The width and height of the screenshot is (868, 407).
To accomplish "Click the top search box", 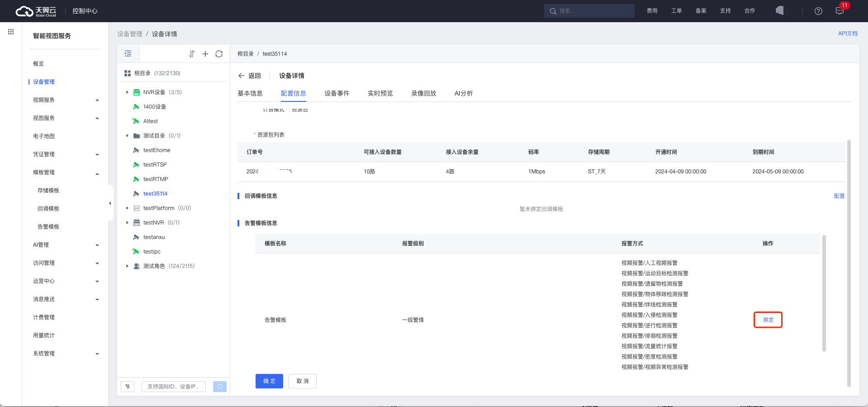I will [x=589, y=11].
